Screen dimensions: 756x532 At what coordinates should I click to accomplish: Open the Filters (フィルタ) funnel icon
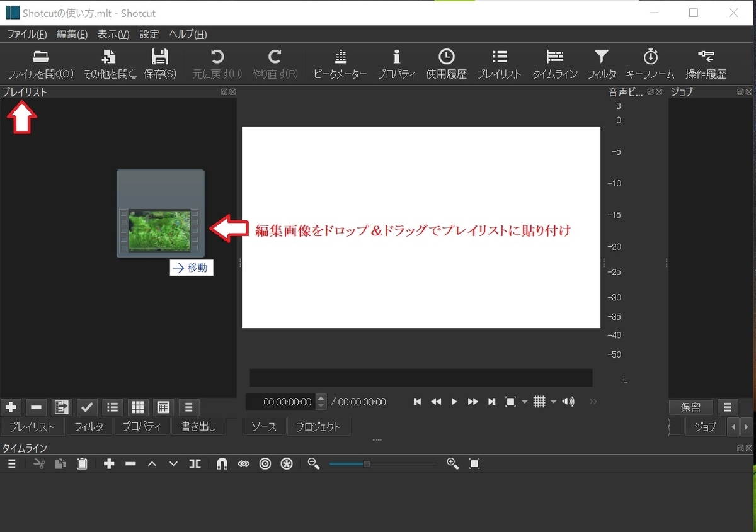point(602,57)
